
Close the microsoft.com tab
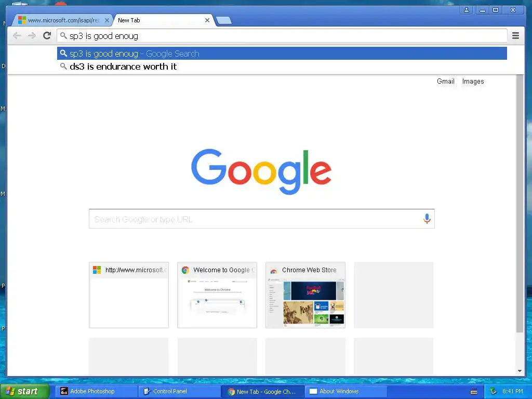pos(107,20)
